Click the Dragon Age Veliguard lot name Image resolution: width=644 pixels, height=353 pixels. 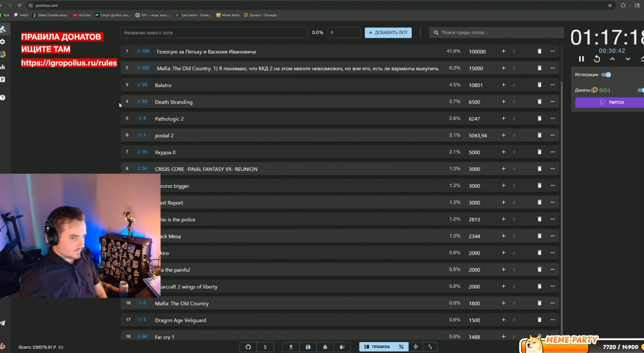(x=181, y=320)
